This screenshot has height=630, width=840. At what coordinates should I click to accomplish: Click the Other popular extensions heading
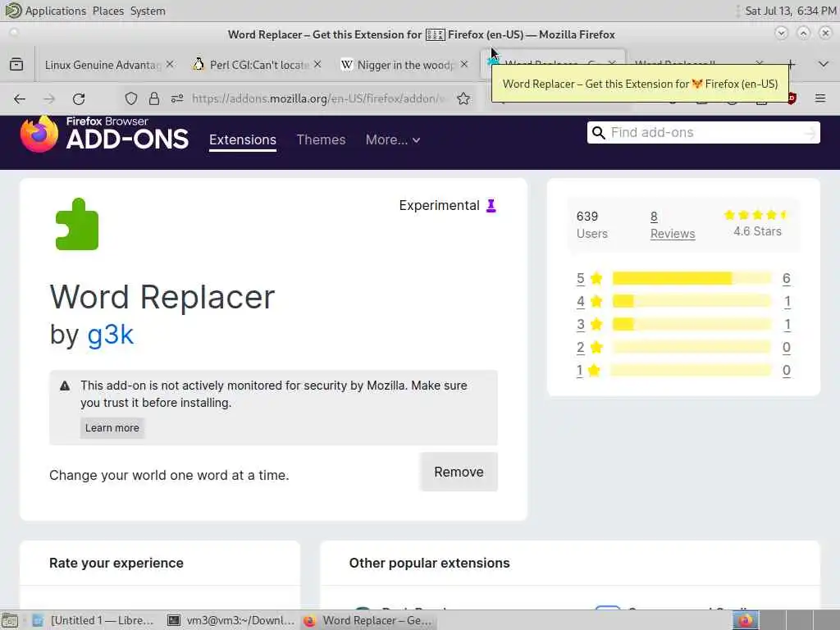[430, 563]
